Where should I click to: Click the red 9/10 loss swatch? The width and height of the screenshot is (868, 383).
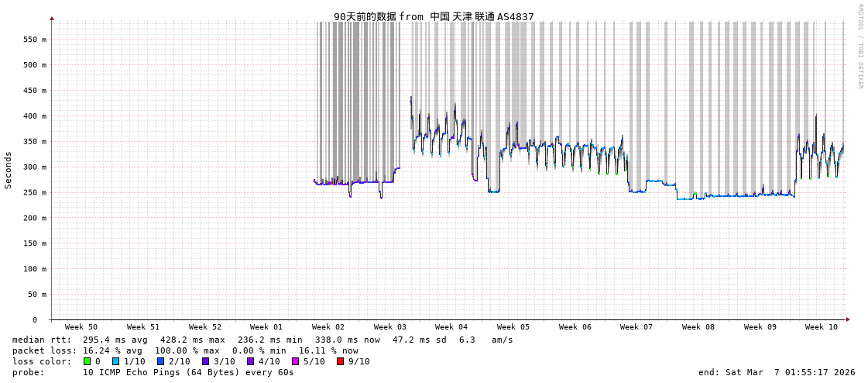tap(340, 361)
